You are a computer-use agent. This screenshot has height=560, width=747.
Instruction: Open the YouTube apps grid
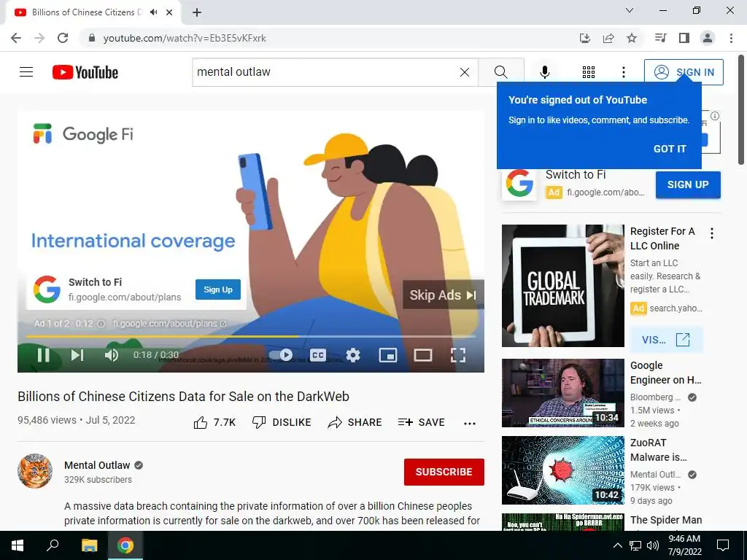(589, 72)
